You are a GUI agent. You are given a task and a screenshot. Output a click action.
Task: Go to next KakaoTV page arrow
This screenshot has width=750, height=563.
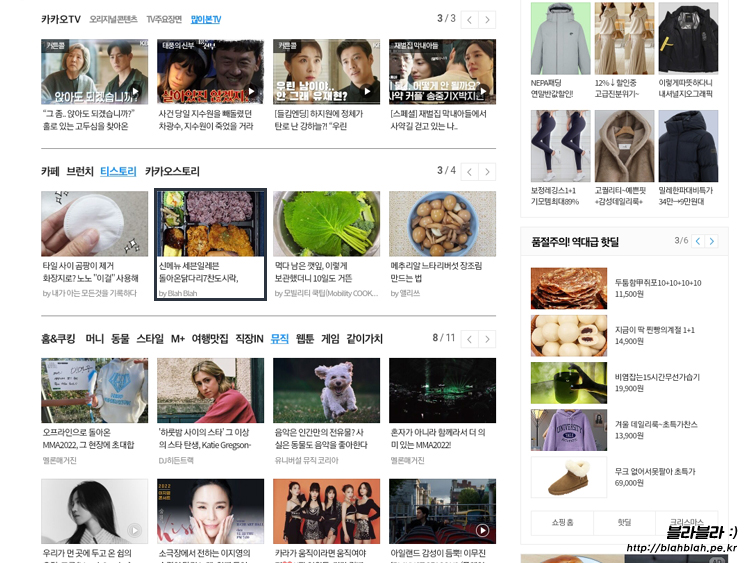click(x=487, y=20)
